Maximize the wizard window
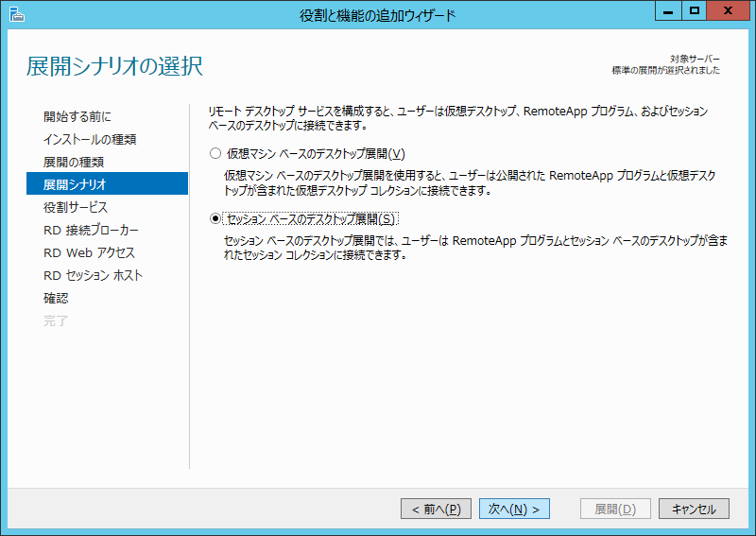 tap(695, 11)
